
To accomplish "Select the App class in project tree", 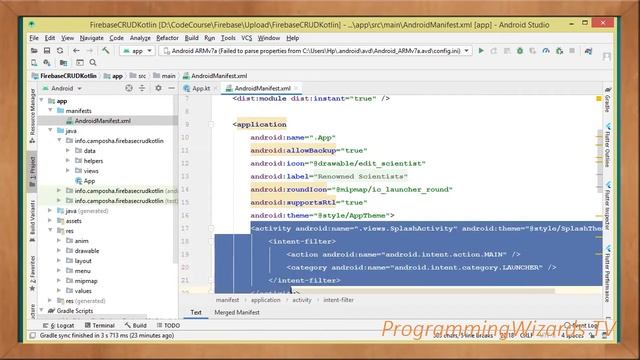I will point(85,181).
